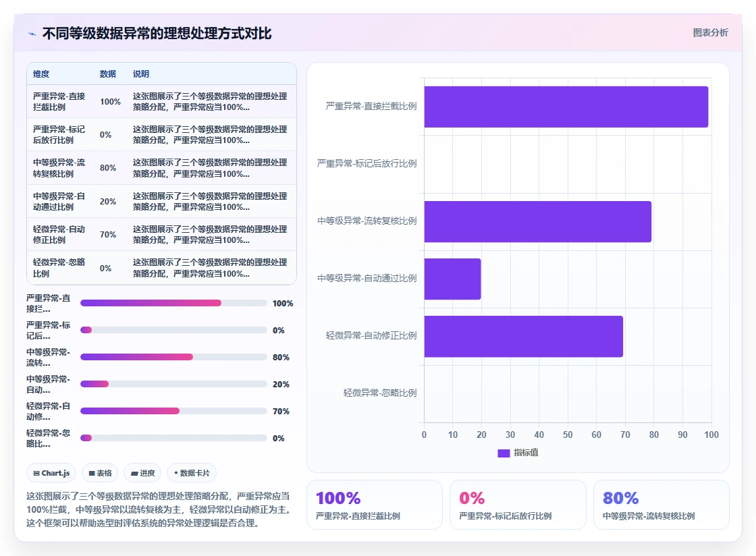756x556 pixels.
Task: Select the Chart.js tag chip
Action: pos(51,473)
